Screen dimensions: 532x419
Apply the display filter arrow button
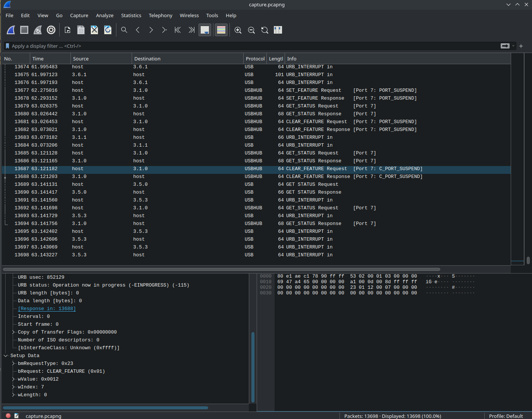coord(505,46)
